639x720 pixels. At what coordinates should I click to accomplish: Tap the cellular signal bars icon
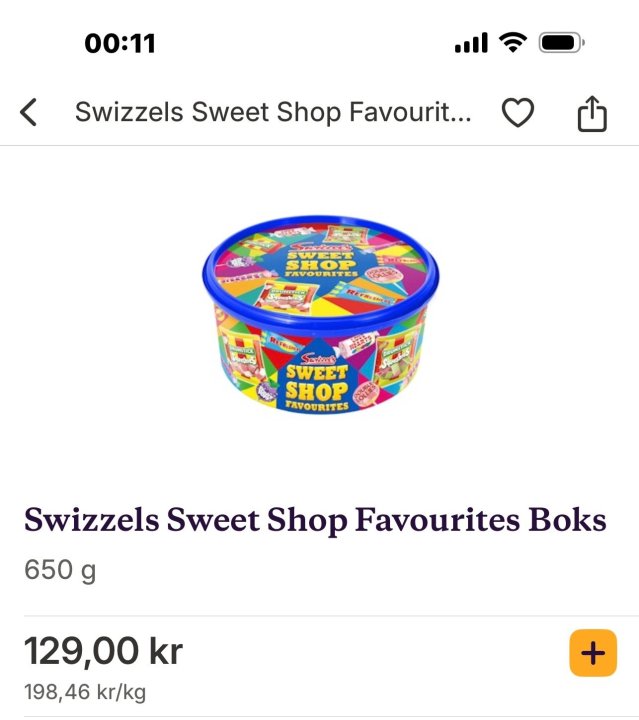(471, 43)
